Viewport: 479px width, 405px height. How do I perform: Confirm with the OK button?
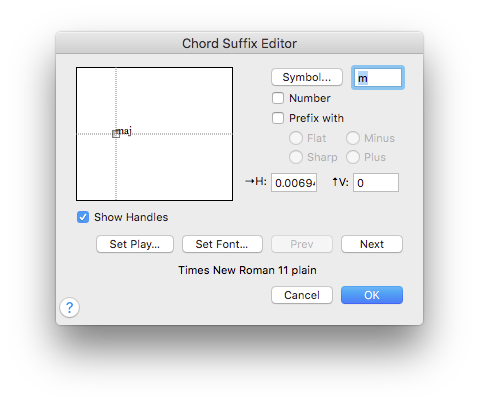372,295
